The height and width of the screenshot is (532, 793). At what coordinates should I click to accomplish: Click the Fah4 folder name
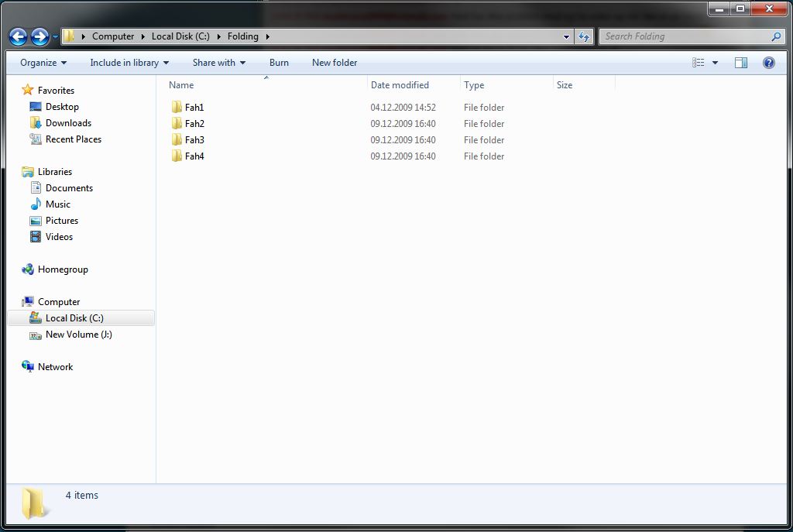[194, 156]
